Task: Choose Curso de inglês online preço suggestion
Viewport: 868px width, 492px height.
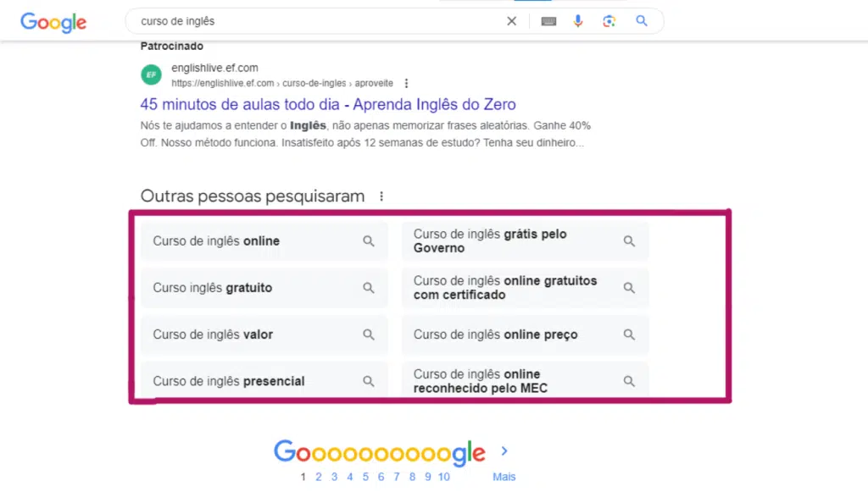Action: [525, 334]
